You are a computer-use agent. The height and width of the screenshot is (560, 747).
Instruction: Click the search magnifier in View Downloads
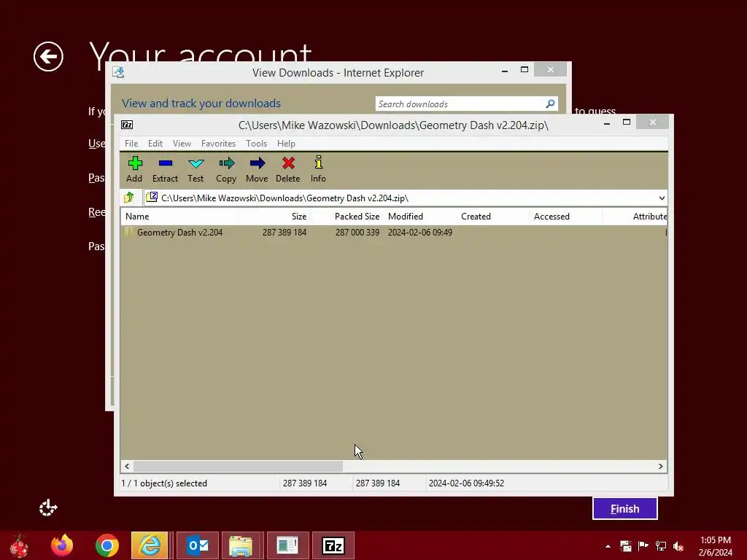[550, 104]
